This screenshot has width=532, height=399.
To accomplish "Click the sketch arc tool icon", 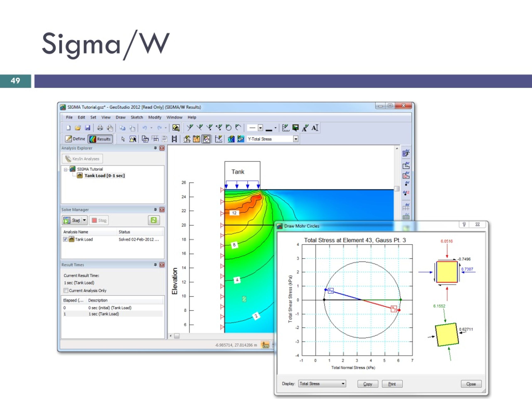I will [x=238, y=128].
